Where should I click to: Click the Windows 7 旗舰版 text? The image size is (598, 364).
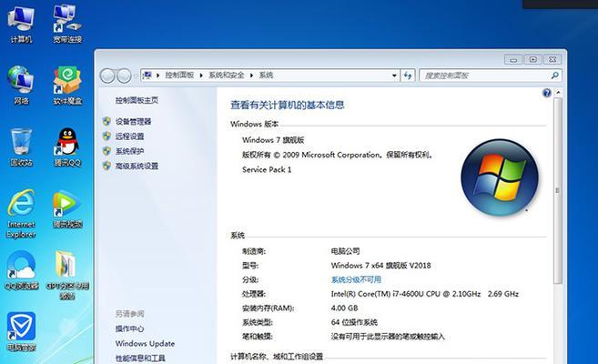tap(273, 140)
